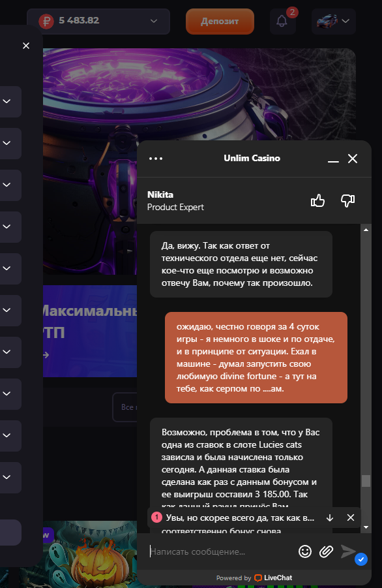Viewport: 382px width, 588px height.
Task: Jump down to the new message arrow
Action: pyautogui.click(x=330, y=518)
